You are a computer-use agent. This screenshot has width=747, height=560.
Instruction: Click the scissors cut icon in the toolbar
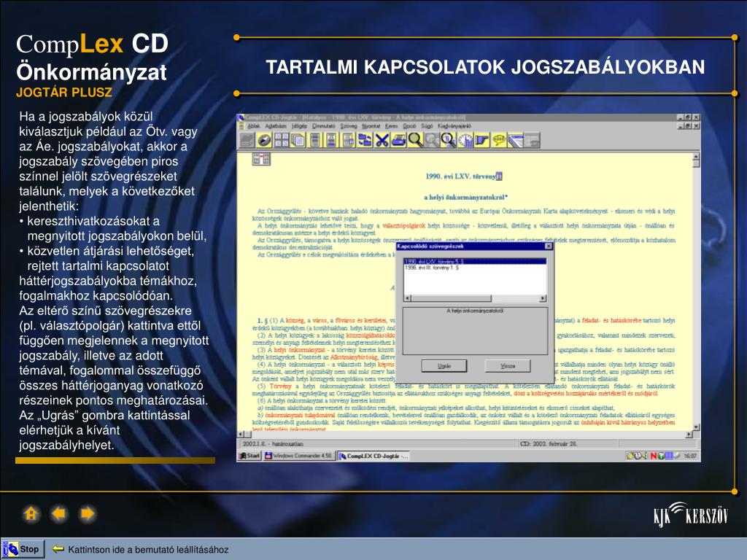[x=382, y=140]
